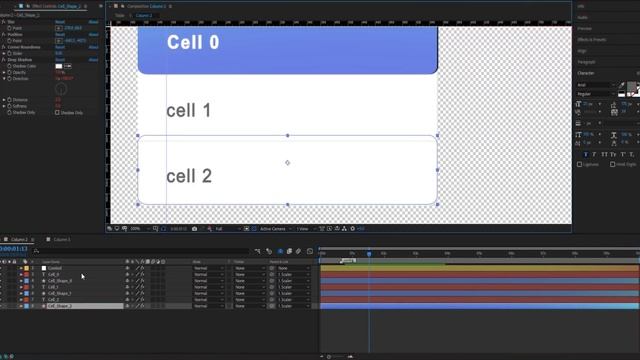Viewport: 640px width, 360px height.
Task: Click the Direction angle dial
Action: coord(61,89)
